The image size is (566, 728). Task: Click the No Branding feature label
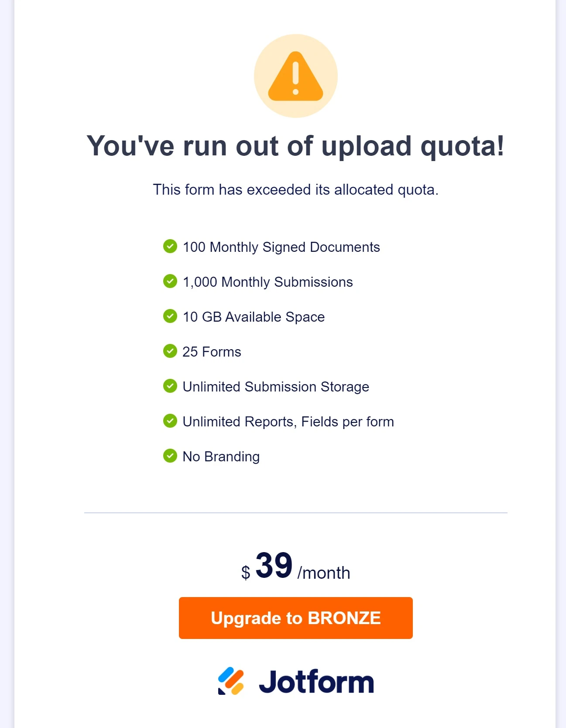point(220,456)
